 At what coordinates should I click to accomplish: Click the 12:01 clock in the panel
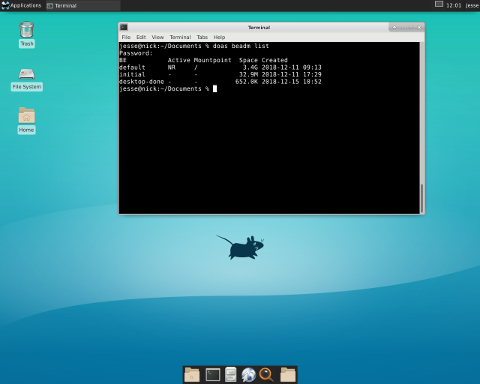tap(454, 6)
